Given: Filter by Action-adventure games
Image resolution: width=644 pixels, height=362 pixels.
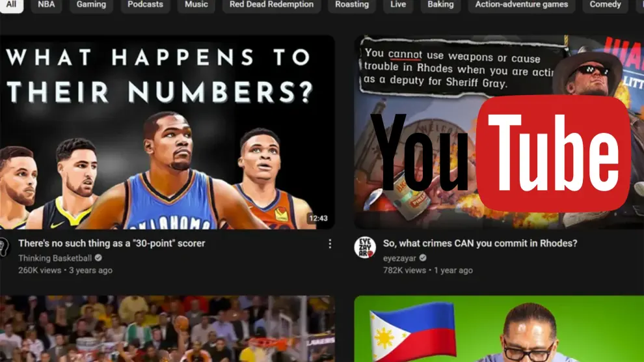Looking at the screenshot, I should click(x=521, y=5).
